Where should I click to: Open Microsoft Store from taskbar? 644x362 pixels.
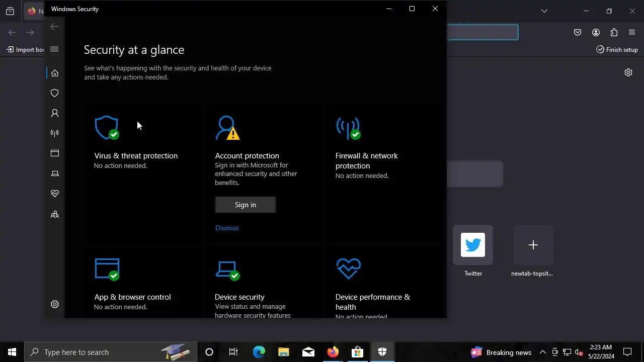[x=357, y=352]
